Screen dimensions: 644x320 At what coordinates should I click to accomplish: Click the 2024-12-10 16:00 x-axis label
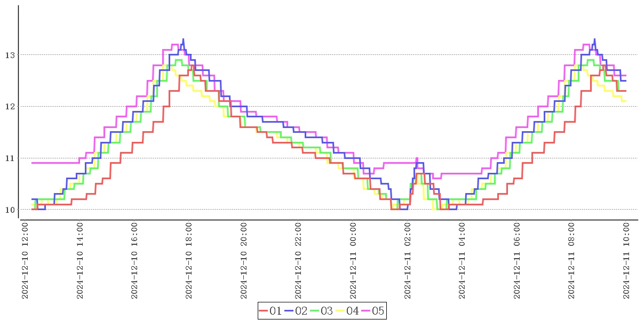134,261
